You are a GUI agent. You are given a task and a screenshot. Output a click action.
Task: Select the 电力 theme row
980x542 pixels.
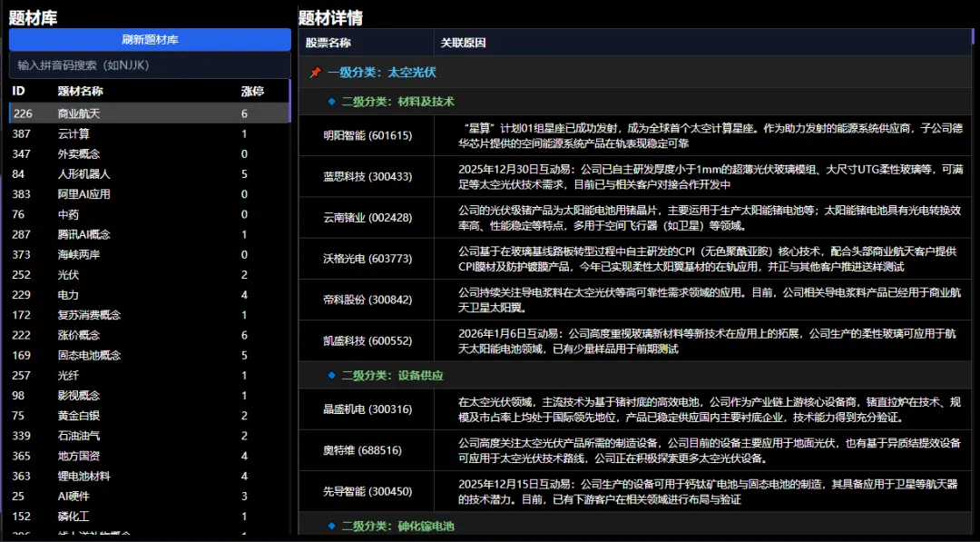click(x=150, y=295)
